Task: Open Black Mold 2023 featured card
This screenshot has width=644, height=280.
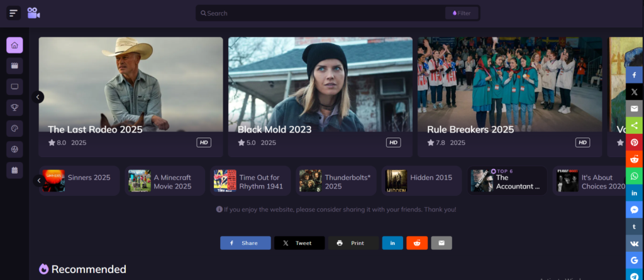Action: (x=320, y=97)
